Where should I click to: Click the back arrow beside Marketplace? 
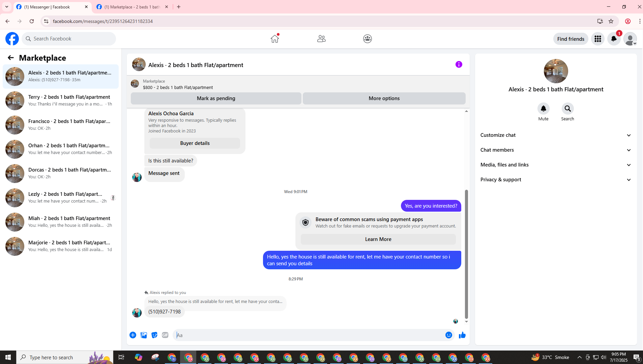click(11, 58)
